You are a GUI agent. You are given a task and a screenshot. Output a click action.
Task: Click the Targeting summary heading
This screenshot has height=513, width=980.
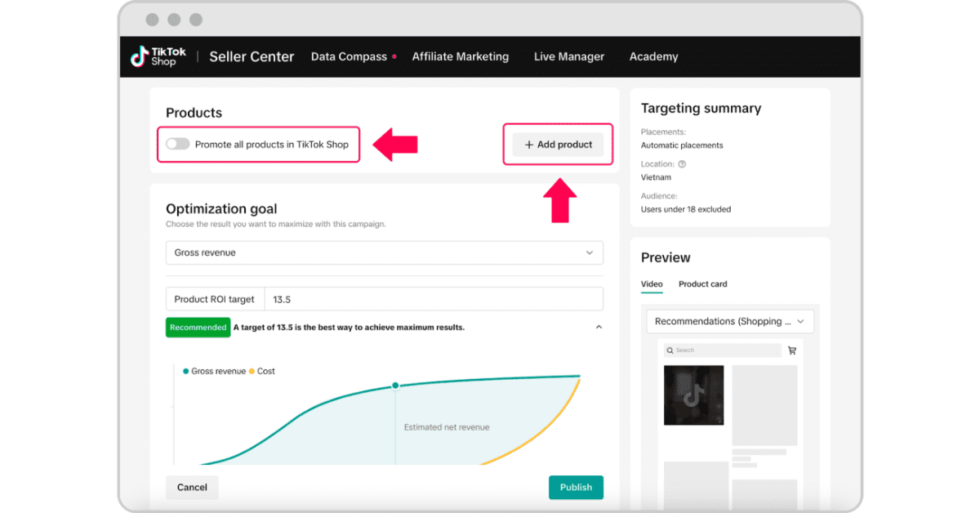tap(701, 108)
